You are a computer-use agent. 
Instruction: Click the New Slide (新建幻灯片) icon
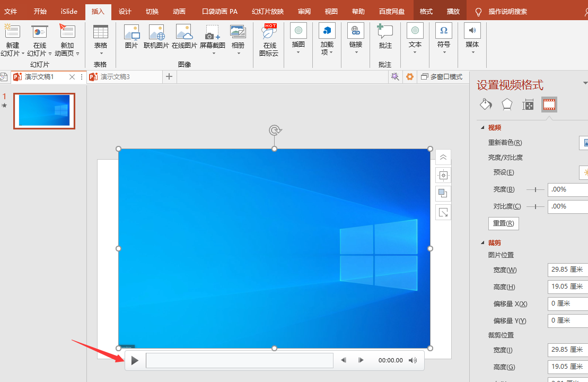point(12,31)
